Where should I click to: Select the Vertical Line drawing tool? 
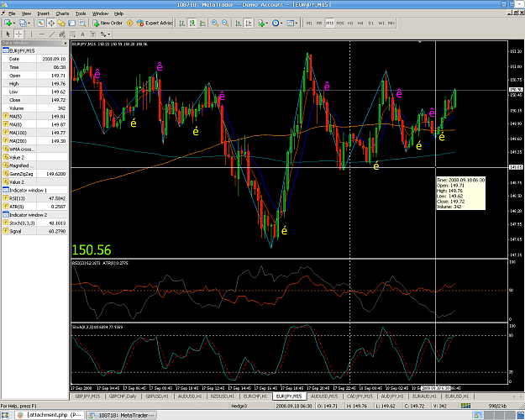pos(31,34)
